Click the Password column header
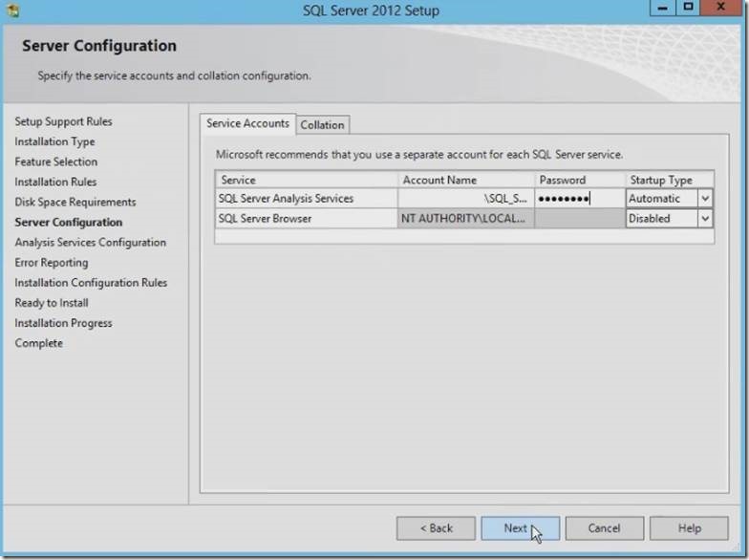This screenshot has height=560, width=749. coord(580,180)
